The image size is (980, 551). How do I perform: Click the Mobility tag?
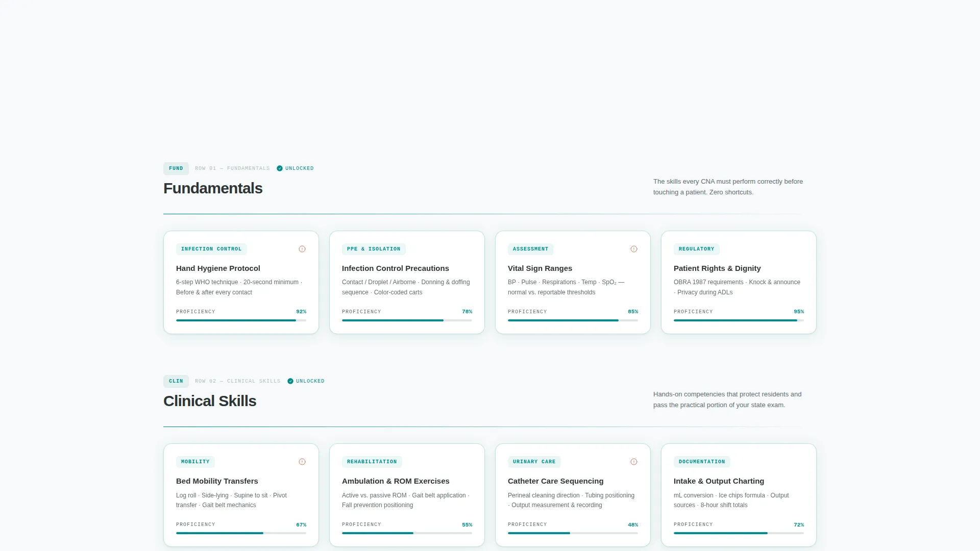click(195, 462)
